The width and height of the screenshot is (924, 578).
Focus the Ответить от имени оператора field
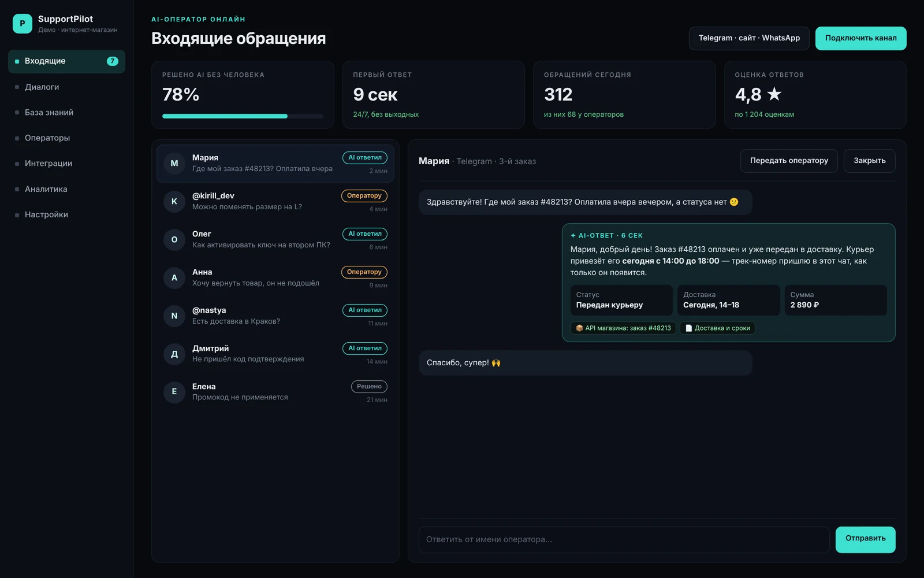[624, 540]
